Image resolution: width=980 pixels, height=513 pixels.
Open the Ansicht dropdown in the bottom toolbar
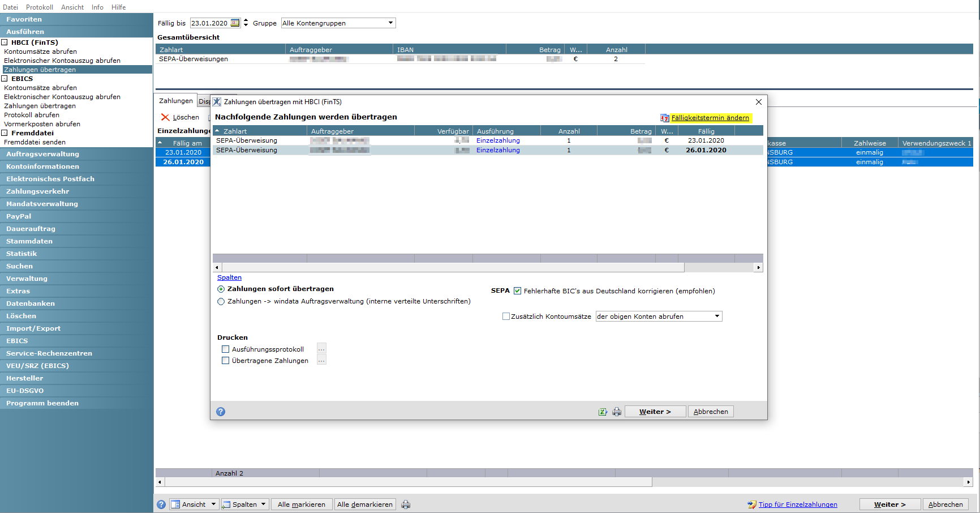tap(213, 505)
